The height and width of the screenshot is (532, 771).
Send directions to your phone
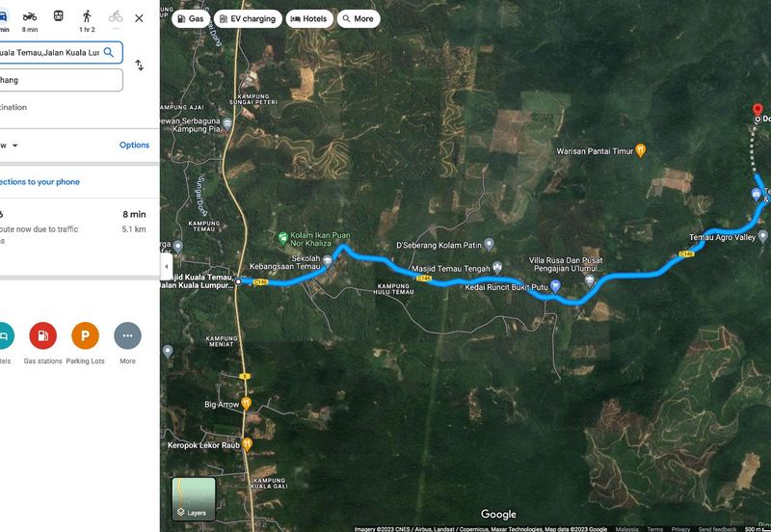[40, 182]
